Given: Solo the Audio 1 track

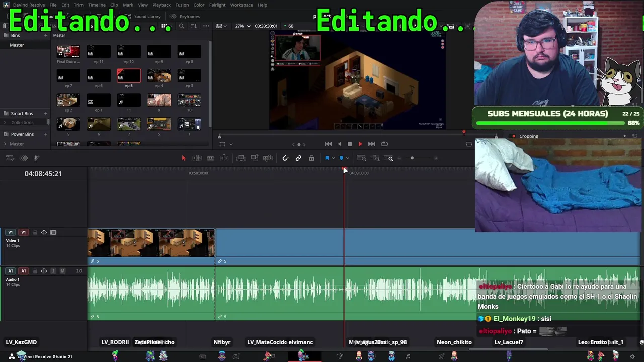Looking at the screenshot, I should (53, 271).
